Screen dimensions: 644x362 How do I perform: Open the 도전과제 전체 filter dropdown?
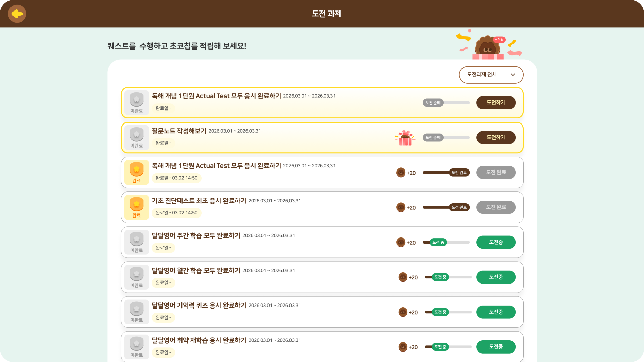coord(491,75)
